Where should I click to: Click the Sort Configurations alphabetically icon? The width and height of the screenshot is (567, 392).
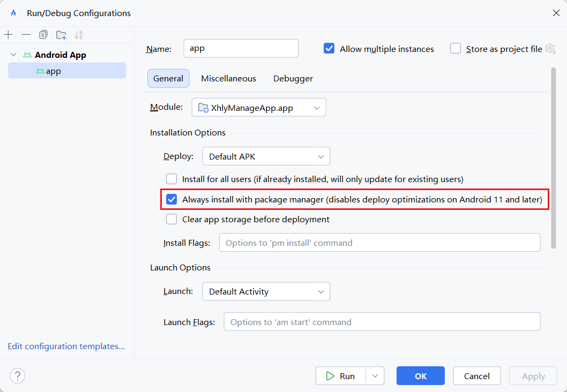click(78, 35)
